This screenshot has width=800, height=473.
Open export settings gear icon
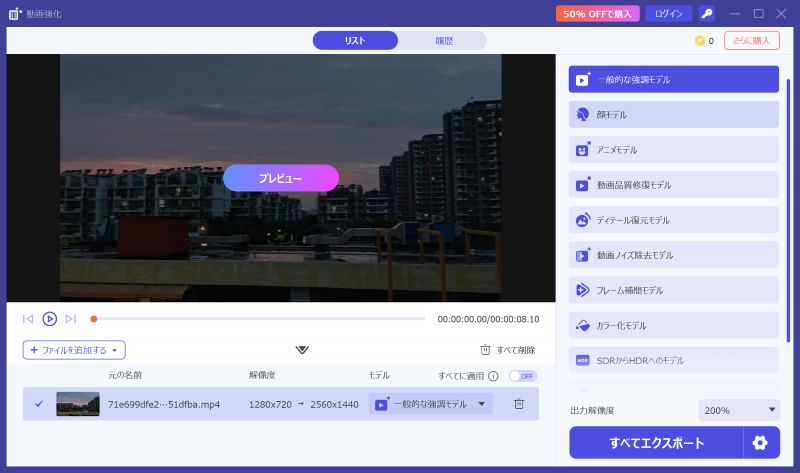760,443
